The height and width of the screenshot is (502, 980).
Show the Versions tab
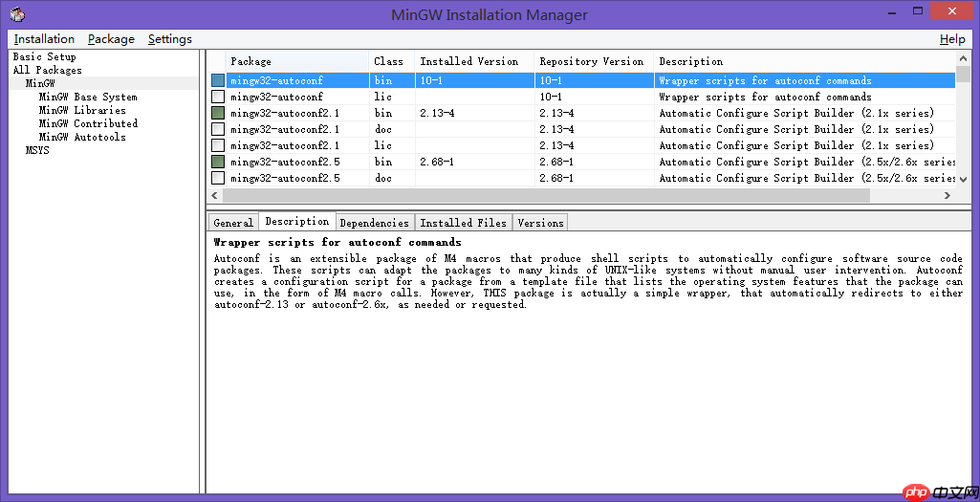pyautogui.click(x=540, y=223)
